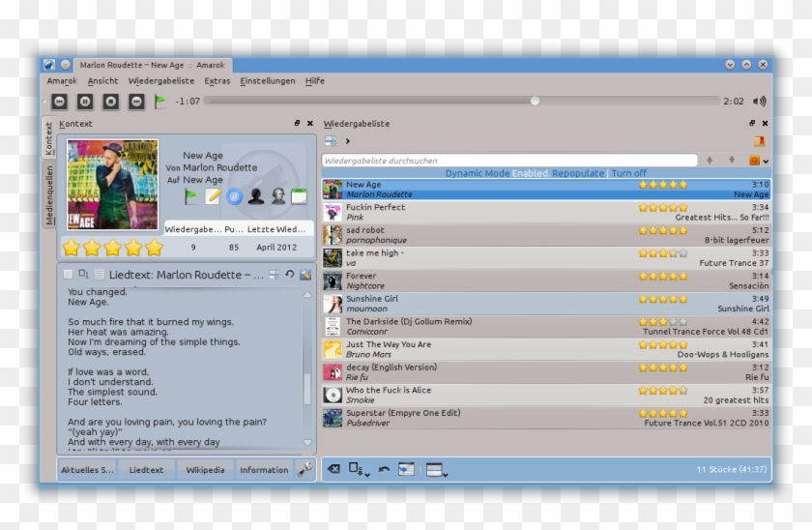
Task: Edit track details with the pencil icon
Action: 213,196
